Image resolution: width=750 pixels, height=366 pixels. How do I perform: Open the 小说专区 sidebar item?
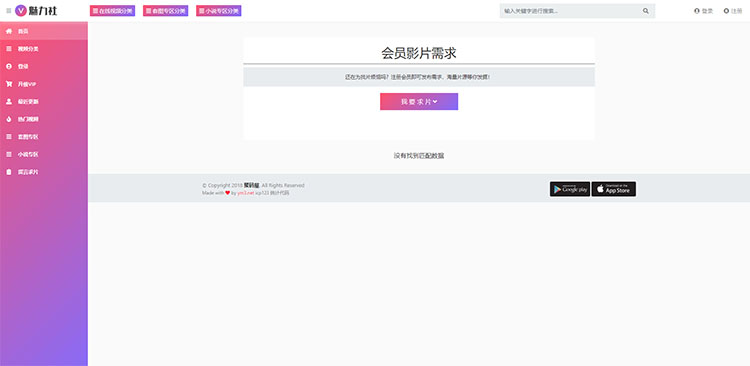click(44, 155)
